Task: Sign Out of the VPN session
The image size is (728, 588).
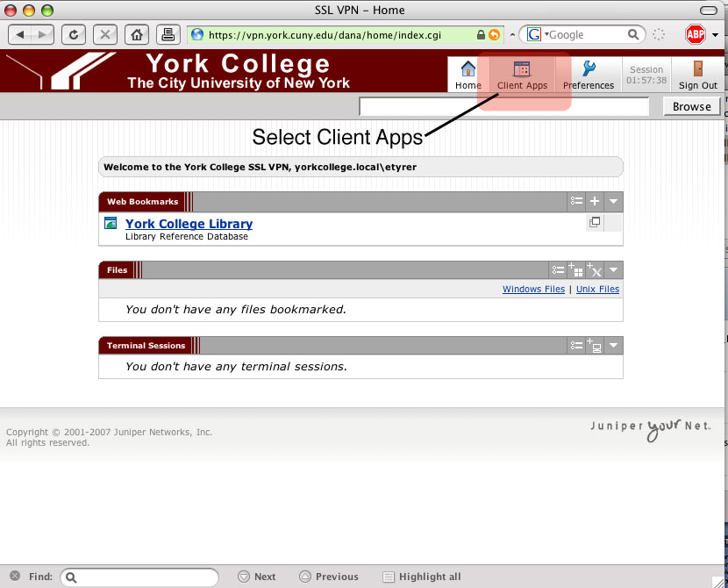Action: pos(698,75)
